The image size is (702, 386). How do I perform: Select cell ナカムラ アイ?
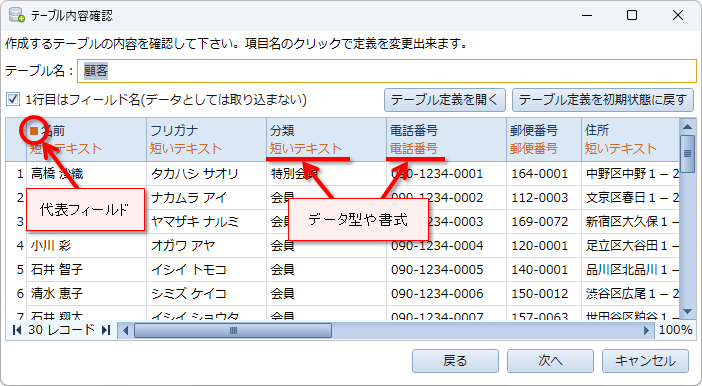click(x=206, y=197)
